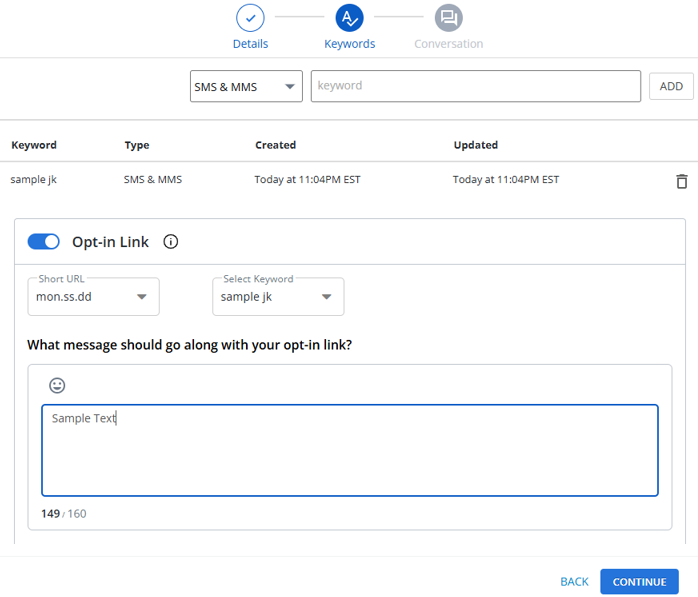Screen dimensions: 698x597
Task: Open the SMS & MMS type dropdown
Action: [x=246, y=86]
